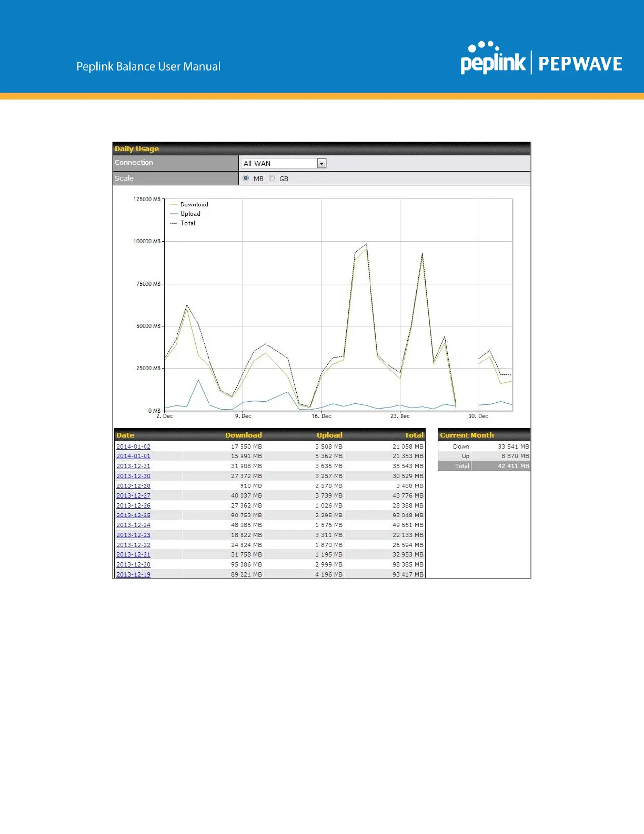Open the 2013-12-30 date link
Screen dimensions: 644x834
(x=133, y=476)
